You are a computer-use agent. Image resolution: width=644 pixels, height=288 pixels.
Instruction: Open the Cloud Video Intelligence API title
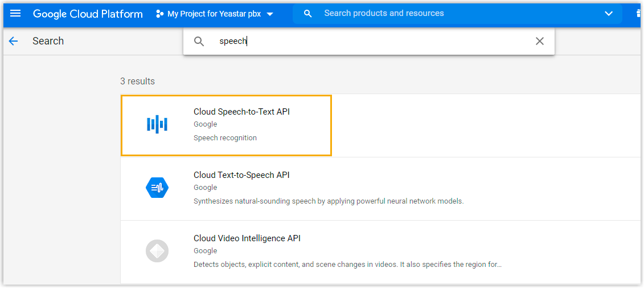click(247, 238)
